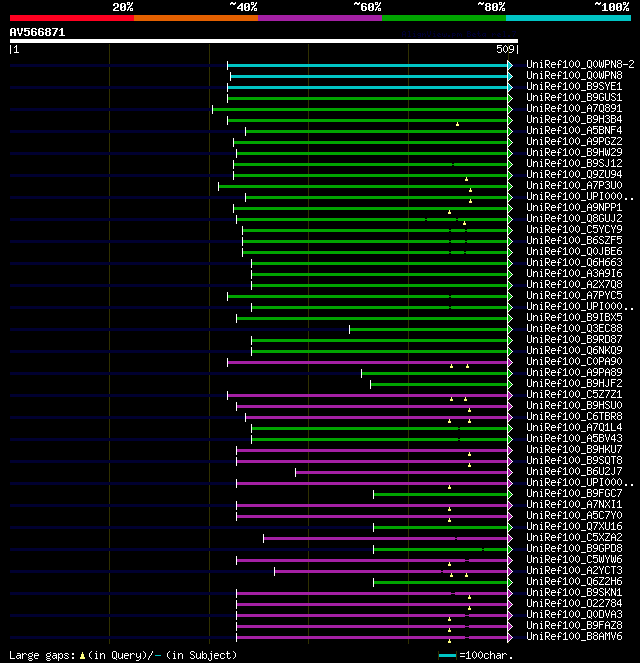Select UniRef100_B9FGC7 hit
This screenshot has height=663, width=640.
(574, 493)
